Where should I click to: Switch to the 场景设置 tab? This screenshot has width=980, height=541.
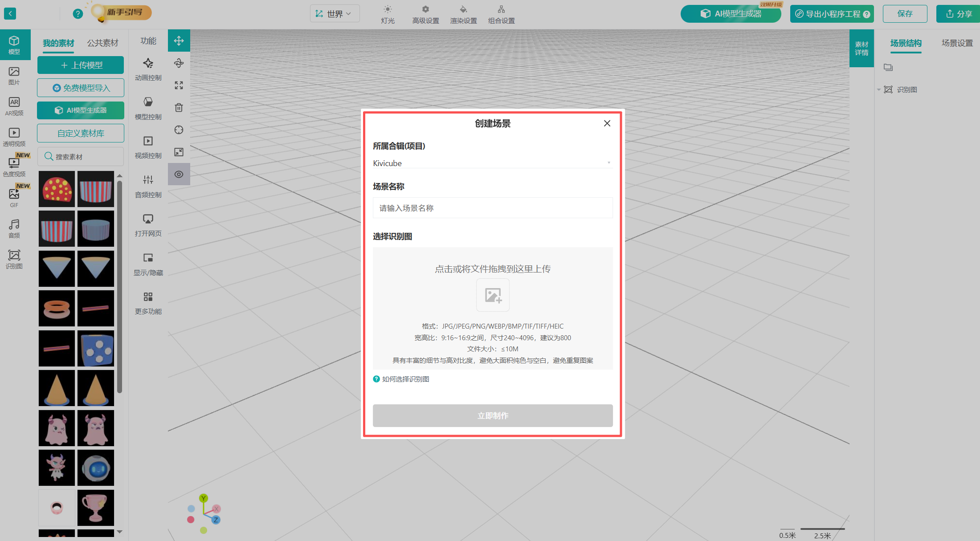click(x=957, y=43)
